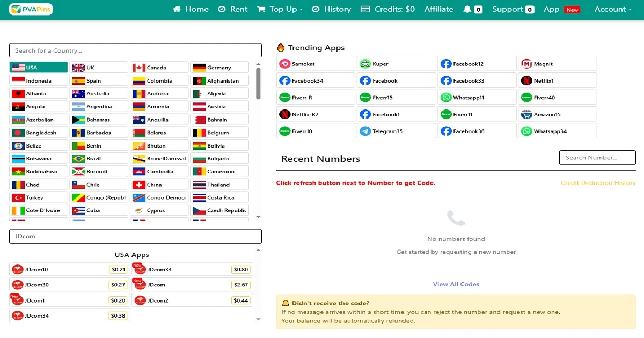Choose Indonesia from the country list
Image resolution: width=644 pixels, height=338 pixels.
pyautogui.click(x=39, y=80)
